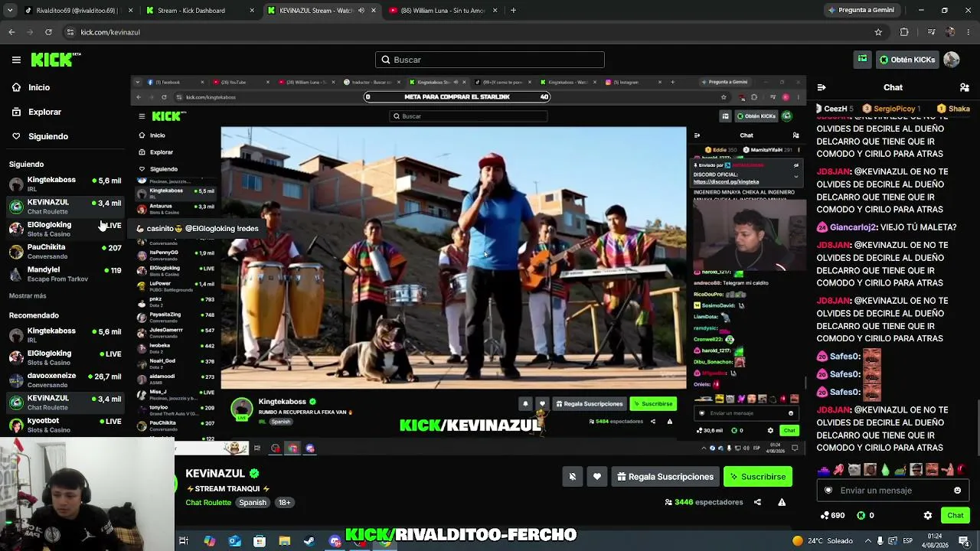Open File Explorer from the taskbar
This screenshot has height=551, width=980.
tap(284, 541)
